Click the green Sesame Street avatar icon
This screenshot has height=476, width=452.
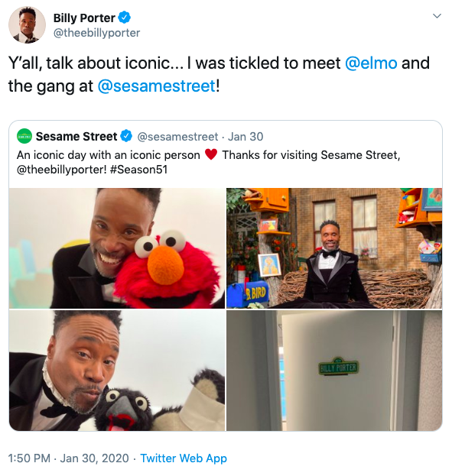coord(24,136)
